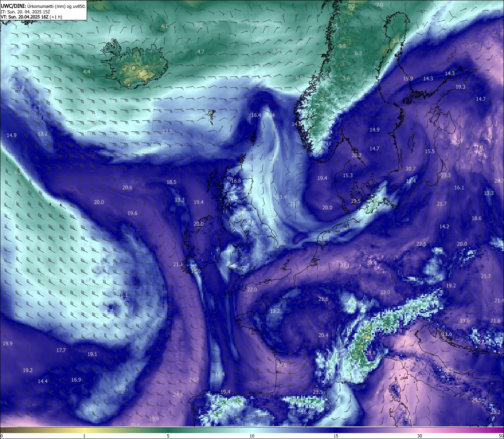This screenshot has height=439, width=504.
Task: Click the 23.6 value on the map
Action: coord(465,321)
